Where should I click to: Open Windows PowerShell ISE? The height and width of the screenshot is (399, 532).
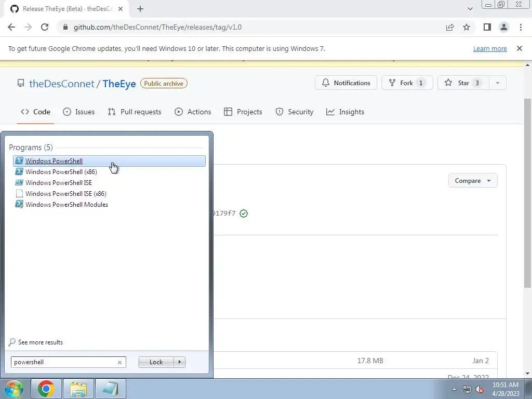pos(109,182)
